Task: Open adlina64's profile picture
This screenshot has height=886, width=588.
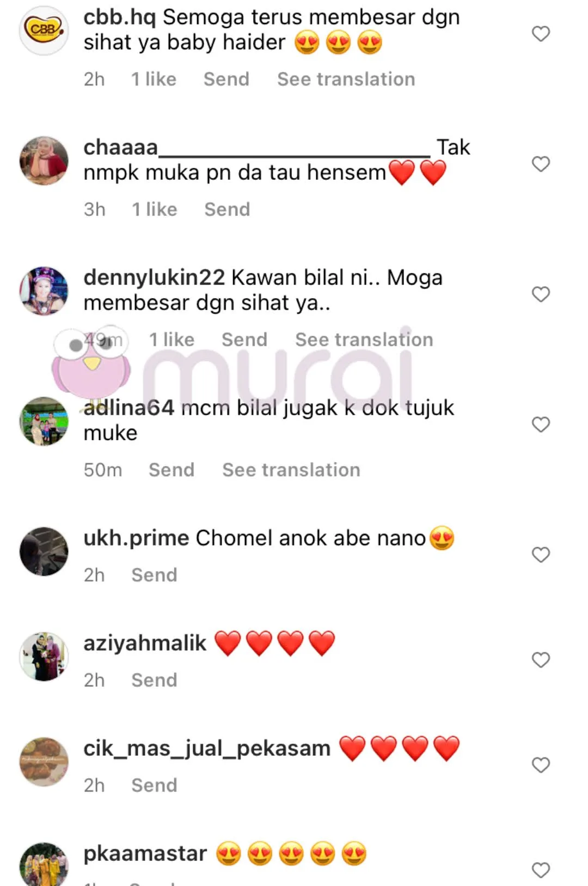Action: (x=44, y=421)
